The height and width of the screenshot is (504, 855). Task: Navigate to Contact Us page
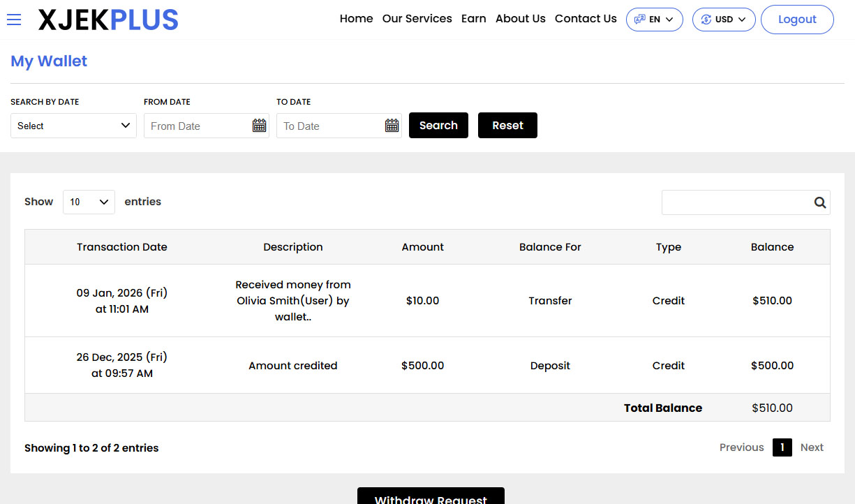pyautogui.click(x=586, y=19)
